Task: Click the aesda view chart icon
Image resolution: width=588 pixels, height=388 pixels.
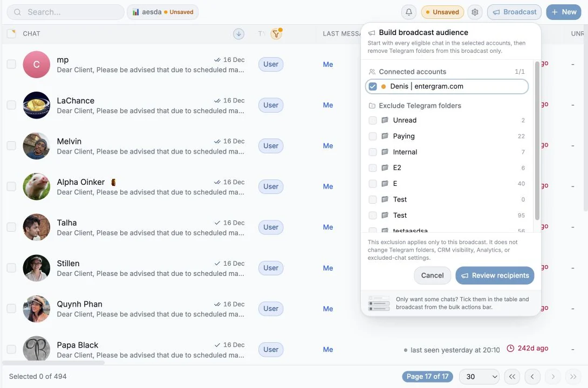Action: click(x=136, y=12)
